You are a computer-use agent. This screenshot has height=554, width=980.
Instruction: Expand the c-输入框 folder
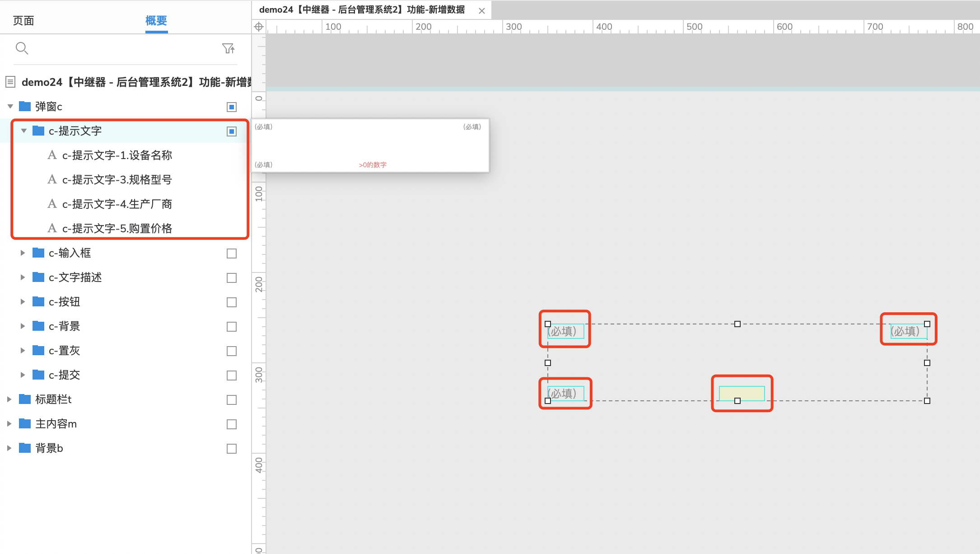[x=23, y=253]
